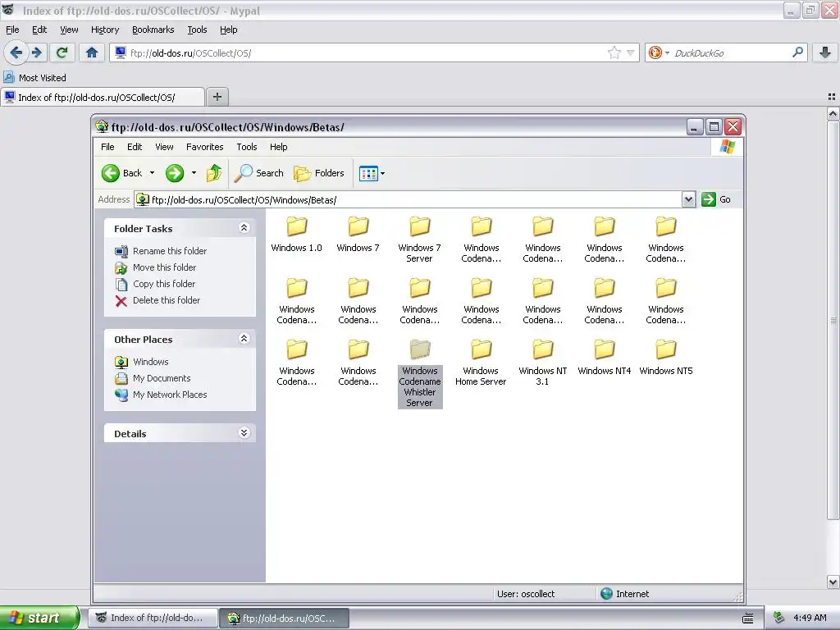Open a new tab with the plus button

(x=217, y=97)
